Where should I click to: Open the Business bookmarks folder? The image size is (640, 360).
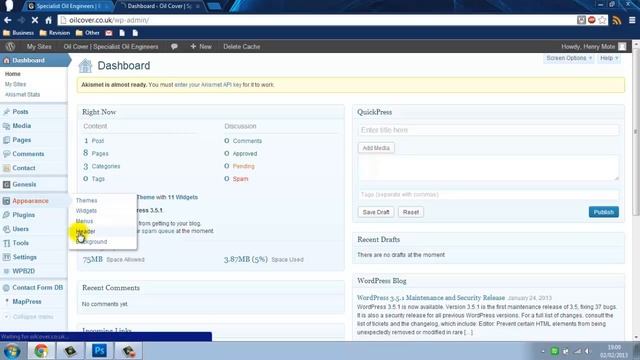pos(19,33)
